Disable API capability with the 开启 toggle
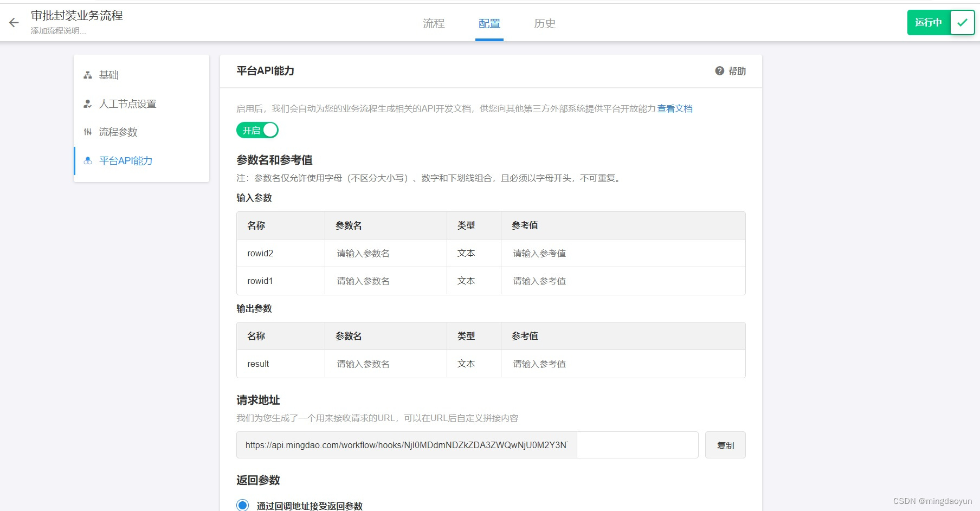This screenshot has height=511, width=980. click(x=257, y=130)
